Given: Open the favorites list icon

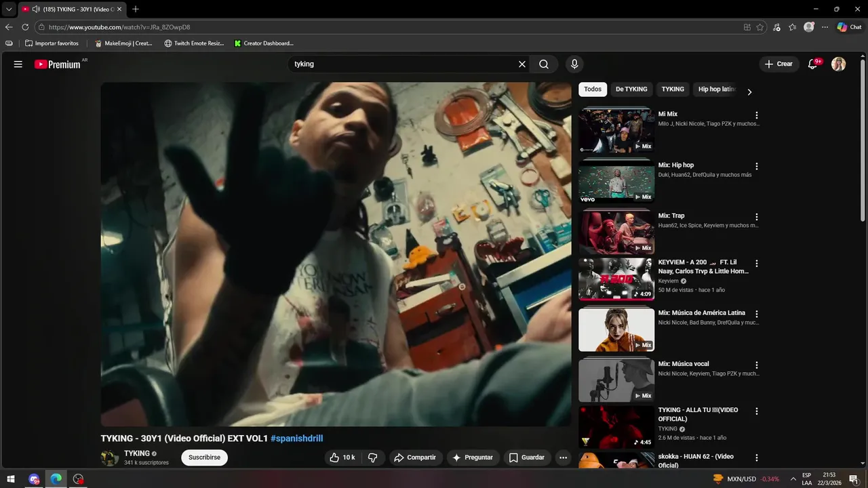Looking at the screenshot, I should 793,27.
